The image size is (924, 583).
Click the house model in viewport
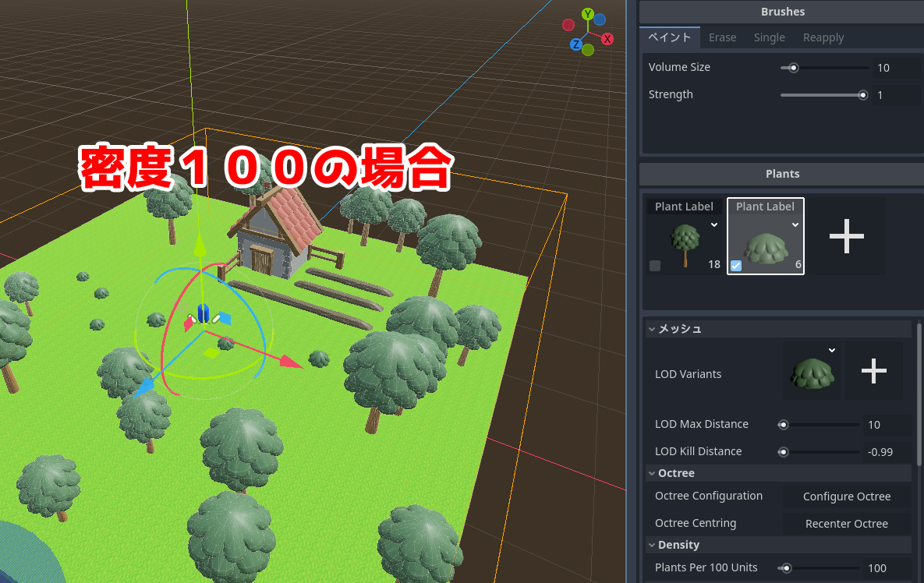[277, 232]
